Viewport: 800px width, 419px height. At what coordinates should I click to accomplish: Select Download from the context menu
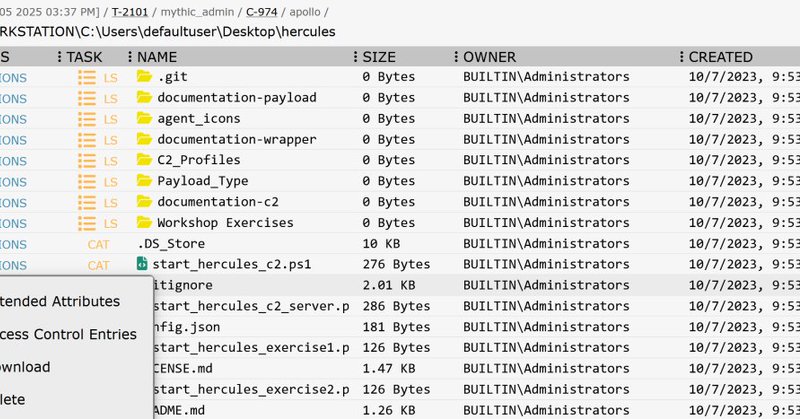tap(25, 367)
